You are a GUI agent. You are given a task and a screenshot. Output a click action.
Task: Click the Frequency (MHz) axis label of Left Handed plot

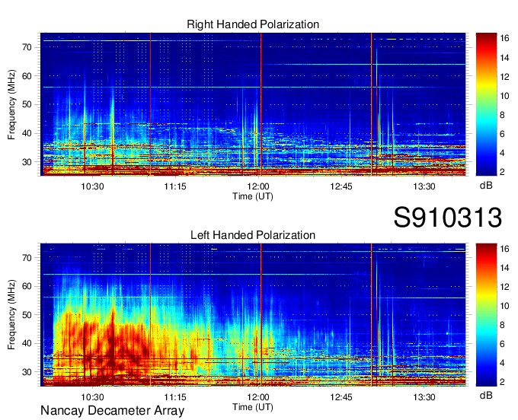click(11, 315)
